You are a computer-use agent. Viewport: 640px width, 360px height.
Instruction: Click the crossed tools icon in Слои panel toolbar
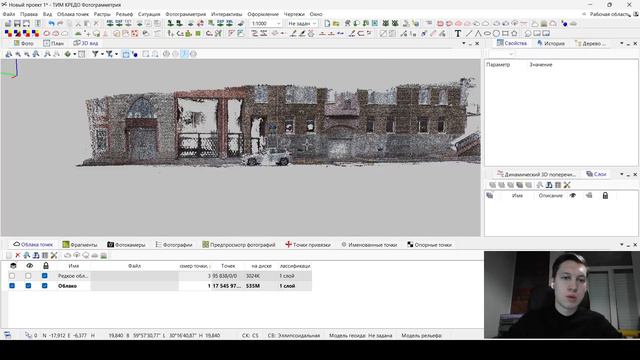coord(567,185)
